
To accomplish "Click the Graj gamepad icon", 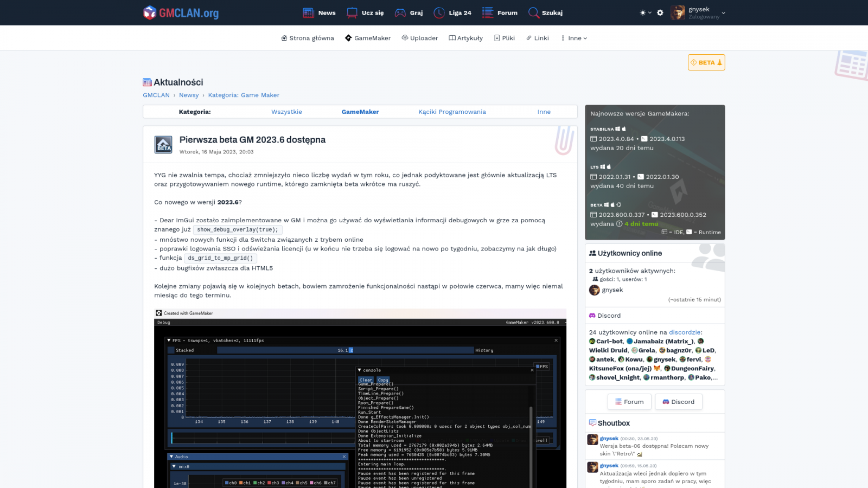I will (400, 12).
